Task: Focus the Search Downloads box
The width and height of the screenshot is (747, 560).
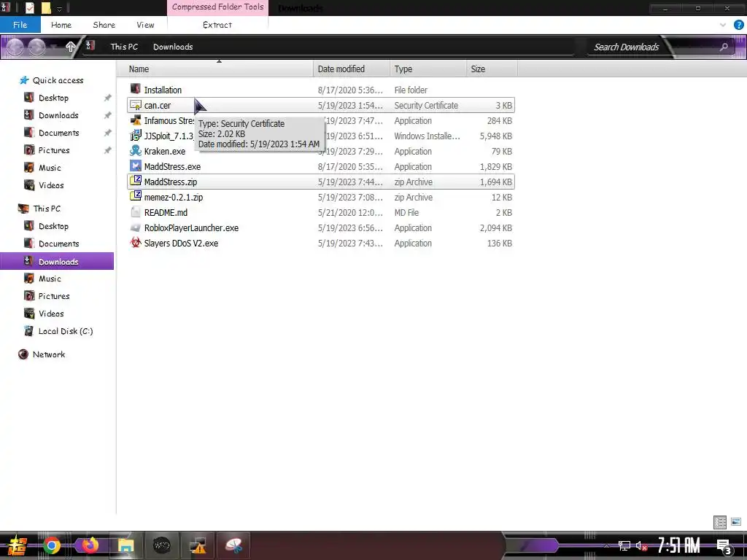Action: click(626, 47)
